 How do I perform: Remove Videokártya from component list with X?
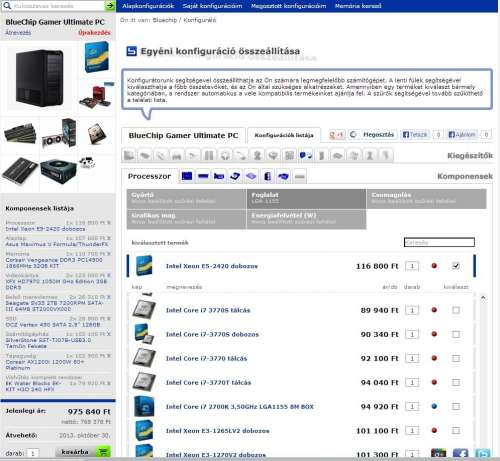(109, 276)
